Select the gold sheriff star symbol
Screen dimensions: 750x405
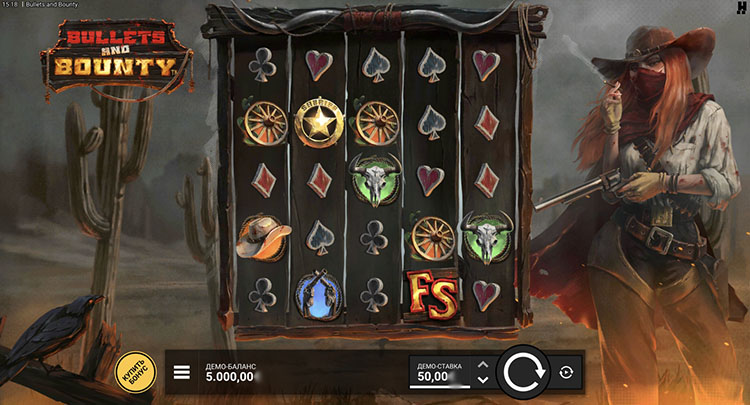click(319, 123)
